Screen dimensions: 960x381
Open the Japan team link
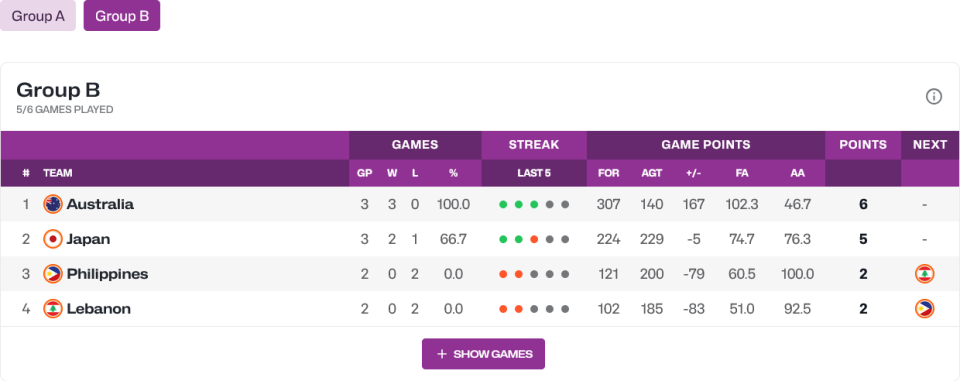88,239
